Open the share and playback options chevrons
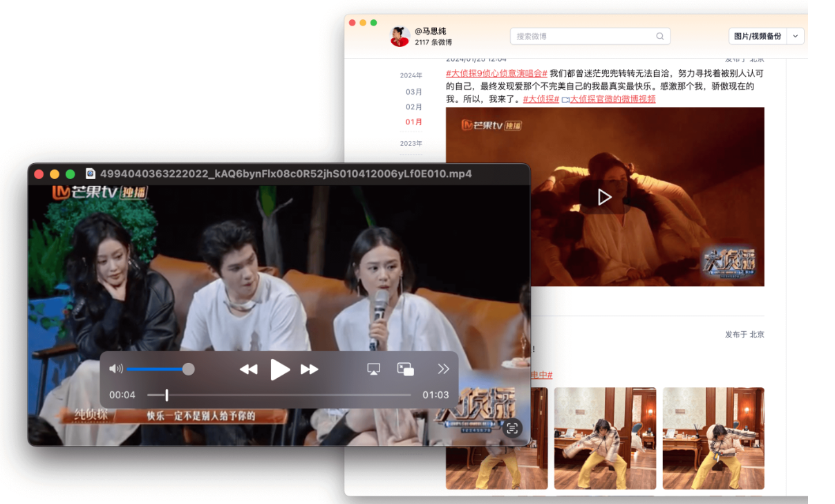 (444, 369)
